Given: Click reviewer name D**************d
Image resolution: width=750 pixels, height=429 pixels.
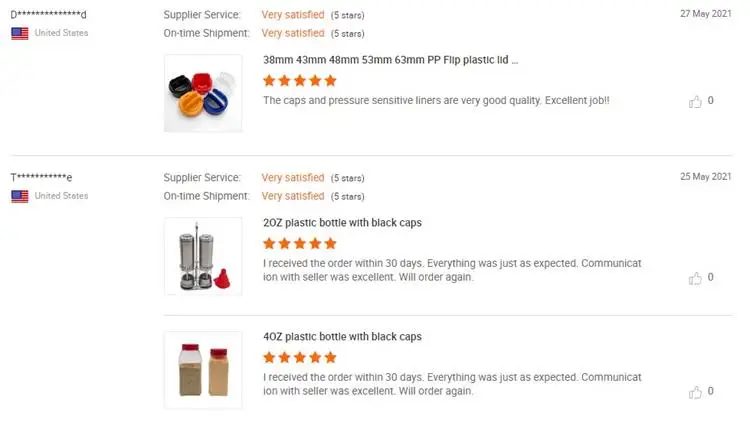Looking at the screenshot, I should (x=49, y=14).
